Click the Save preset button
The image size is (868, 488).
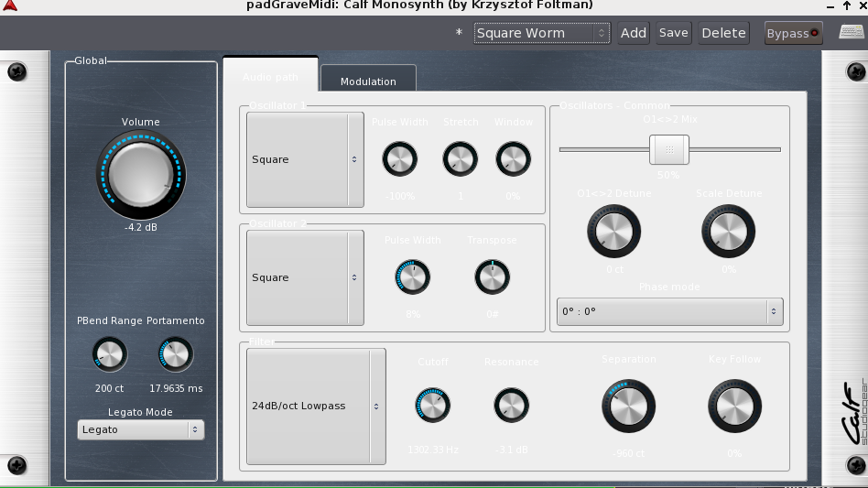point(673,33)
